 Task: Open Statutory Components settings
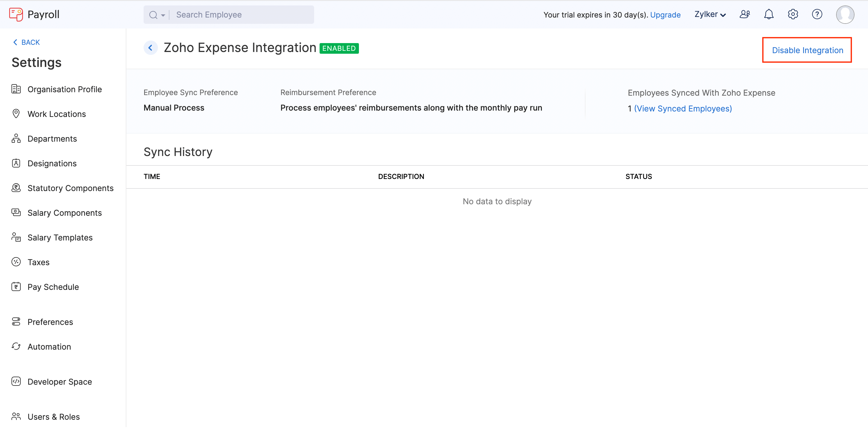click(x=70, y=188)
